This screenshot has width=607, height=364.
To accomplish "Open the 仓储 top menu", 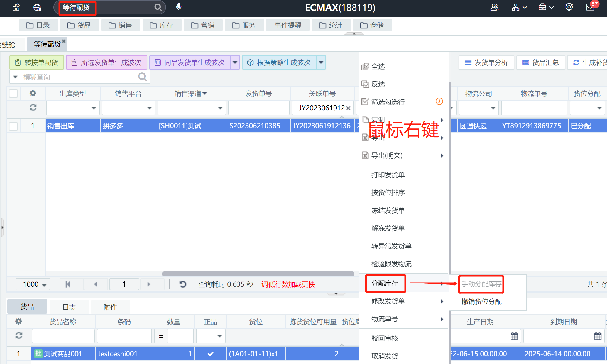I will 372,25.
